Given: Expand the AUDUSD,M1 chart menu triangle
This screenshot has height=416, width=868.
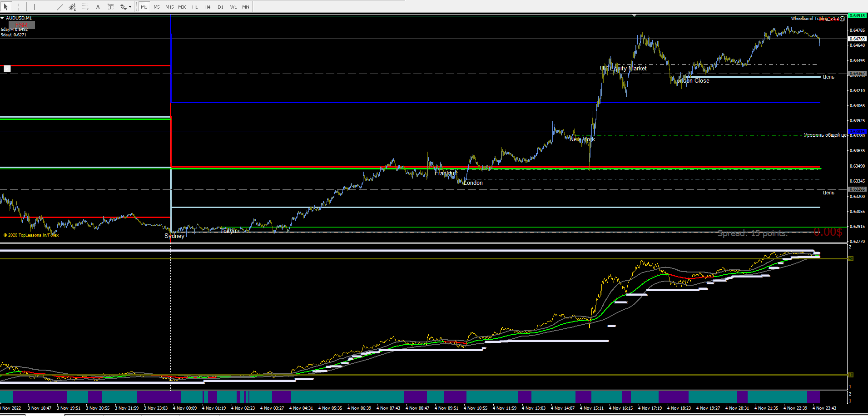Looking at the screenshot, I should coord(2,18).
